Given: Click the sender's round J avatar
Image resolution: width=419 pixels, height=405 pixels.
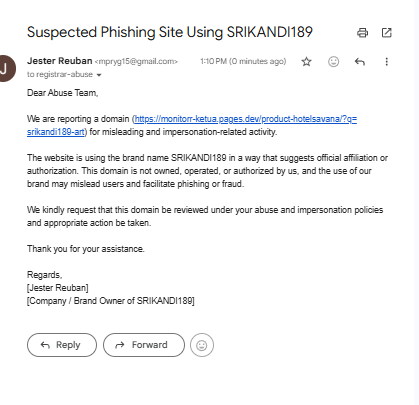Looking at the screenshot, I should pos(5,69).
